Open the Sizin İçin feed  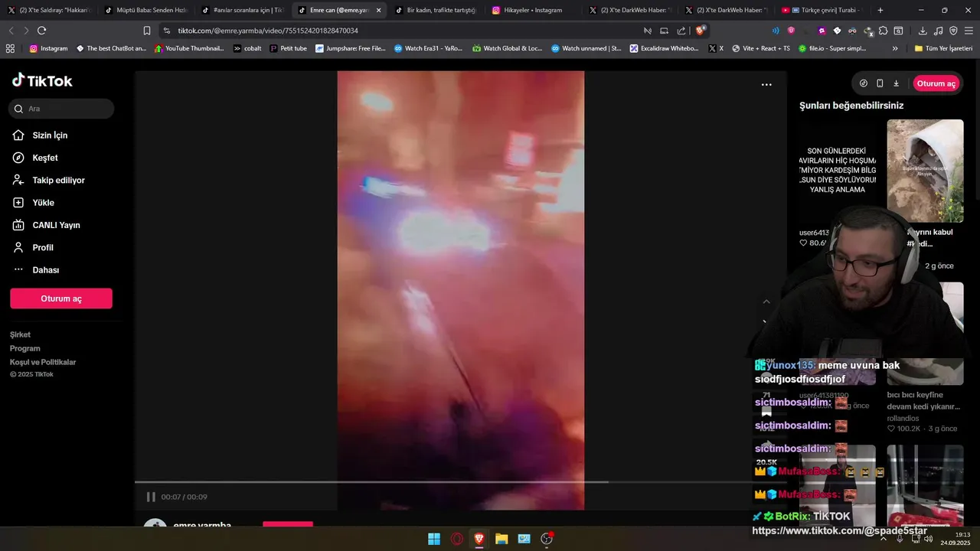coord(50,135)
